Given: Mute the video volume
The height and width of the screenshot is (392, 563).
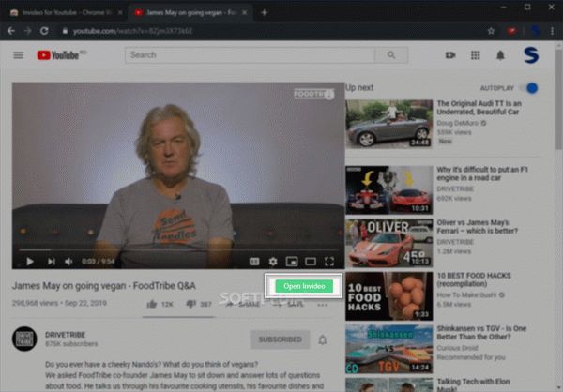Looking at the screenshot, I should point(68,262).
